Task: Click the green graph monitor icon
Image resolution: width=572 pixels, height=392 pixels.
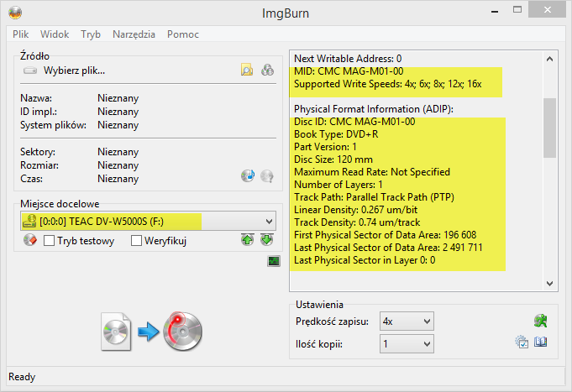Action: pyautogui.click(x=274, y=261)
